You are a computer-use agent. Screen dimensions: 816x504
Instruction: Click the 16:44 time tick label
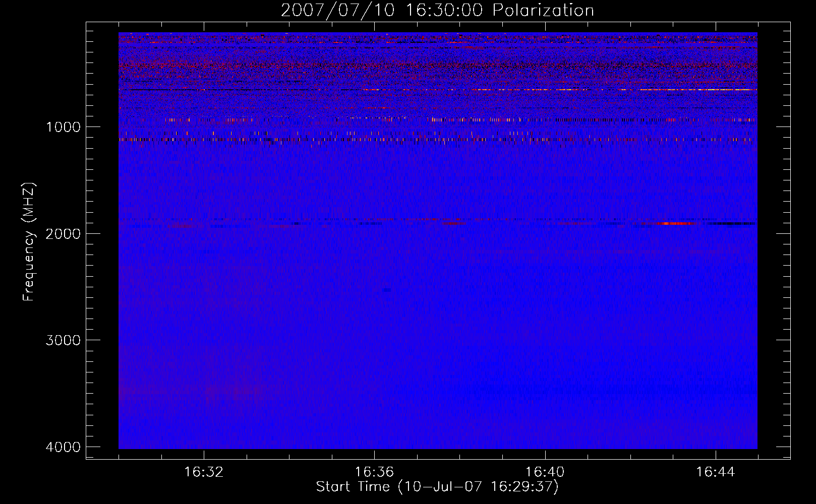(716, 472)
